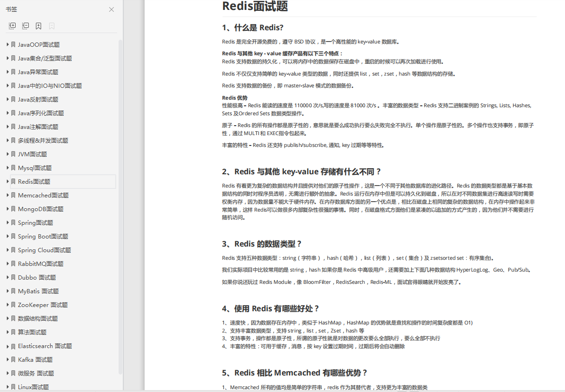
Task: Expand the MongoDB面试题 bookmark chevron
Action: click(x=7, y=209)
